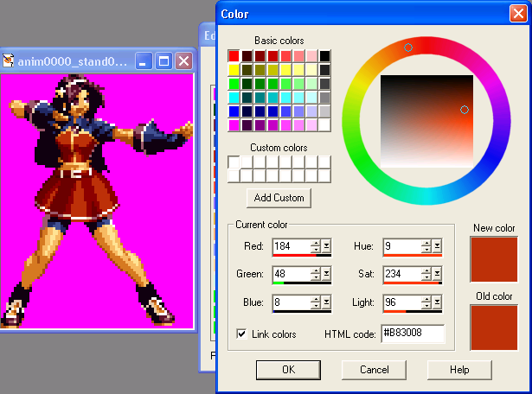Click the Hue value field showing 9

pyautogui.click(x=402, y=246)
